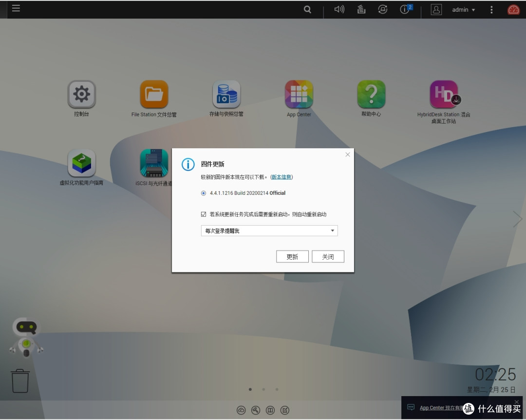526x420 pixels.
Task: Open the main hamburger menu
Action: (16, 8)
